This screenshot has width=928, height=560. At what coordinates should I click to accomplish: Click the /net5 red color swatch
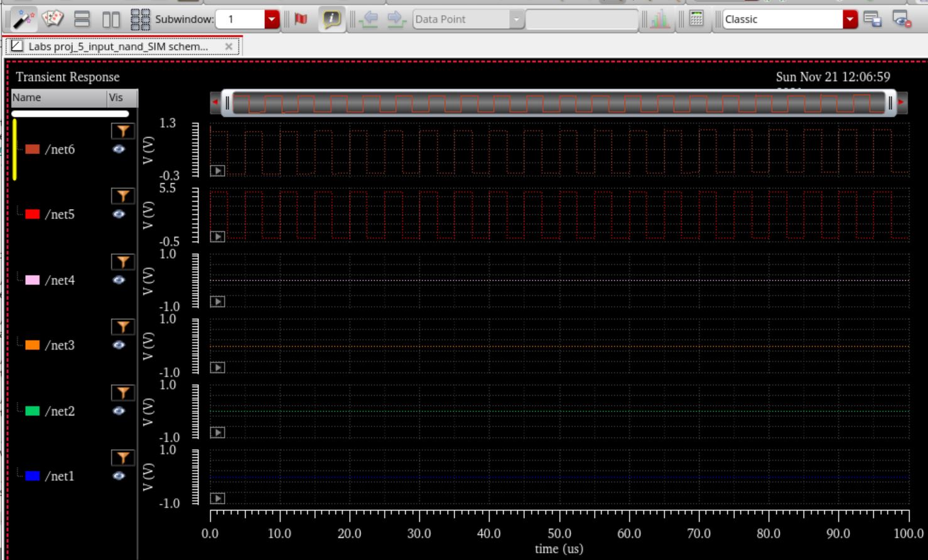click(x=33, y=215)
